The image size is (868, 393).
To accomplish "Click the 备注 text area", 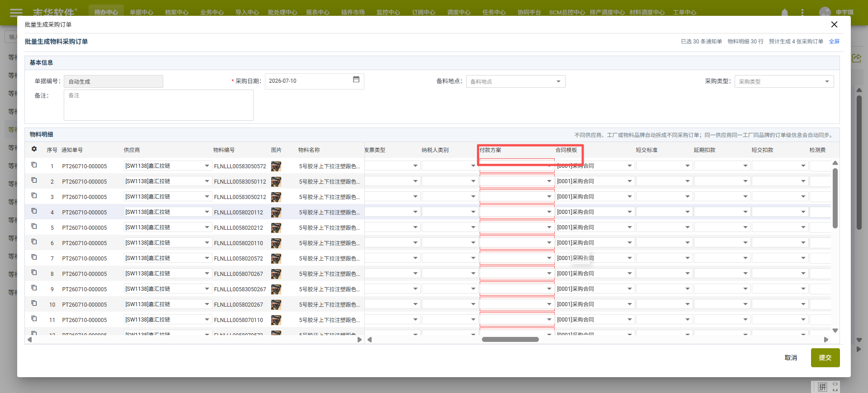I will point(159,105).
